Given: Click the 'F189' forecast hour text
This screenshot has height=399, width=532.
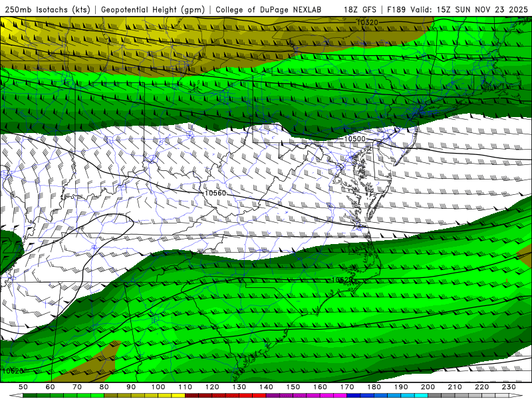Looking at the screenshot, I should [396, 9].
